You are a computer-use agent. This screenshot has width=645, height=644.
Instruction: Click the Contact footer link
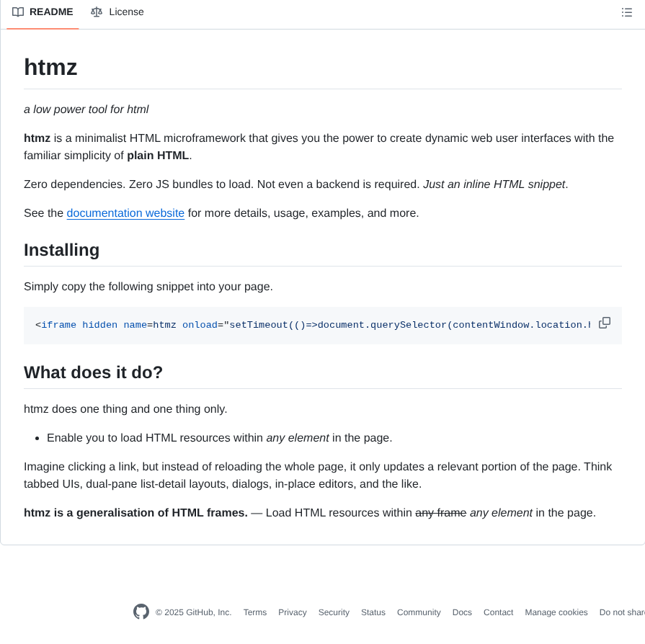[498, 612]
